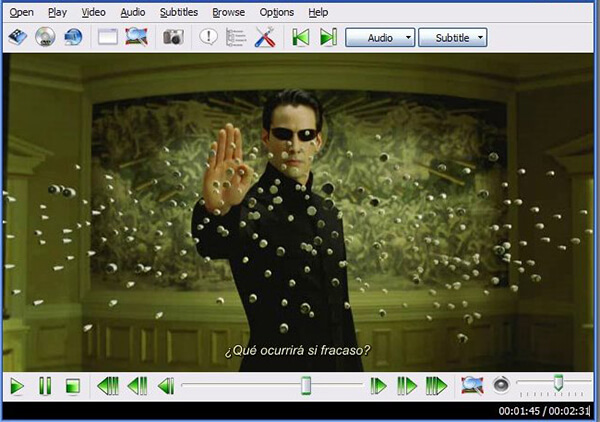Click the open DVD disc icon
This screenshot has width=600, height=422.
(45, 37)
